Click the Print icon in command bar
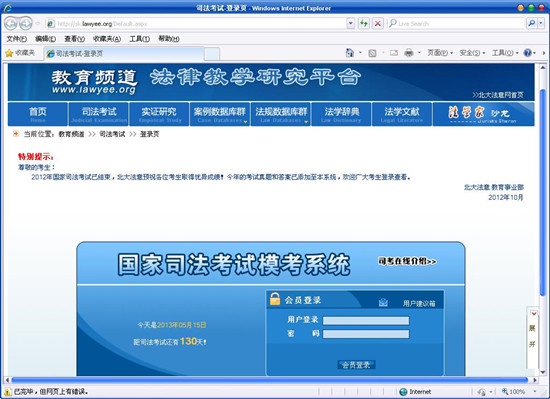This screenshot has height=399, width=550. point(409,53)
